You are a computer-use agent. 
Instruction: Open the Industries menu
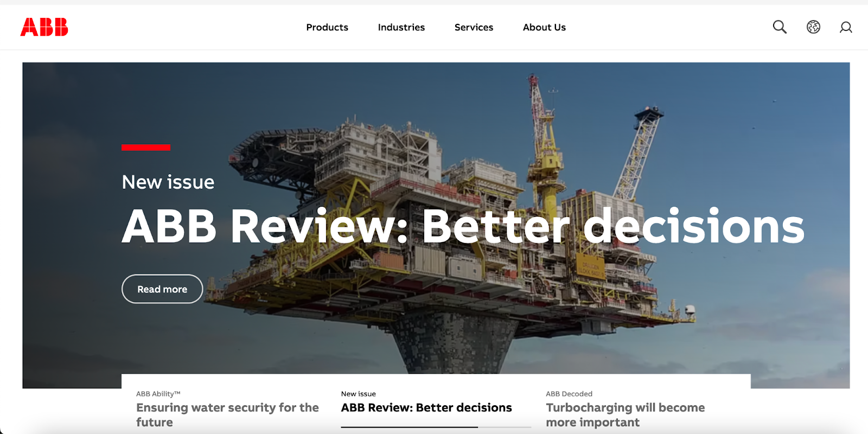pyautogui.click(x=401, y=27)
